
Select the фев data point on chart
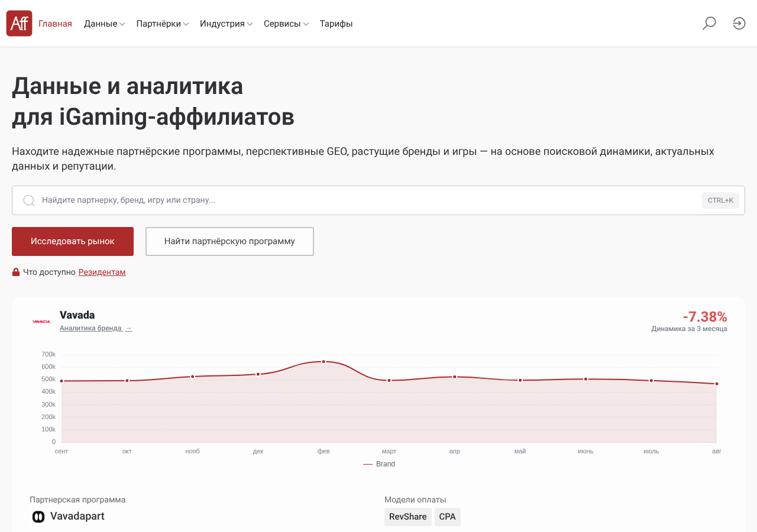[x=323, y=361]
